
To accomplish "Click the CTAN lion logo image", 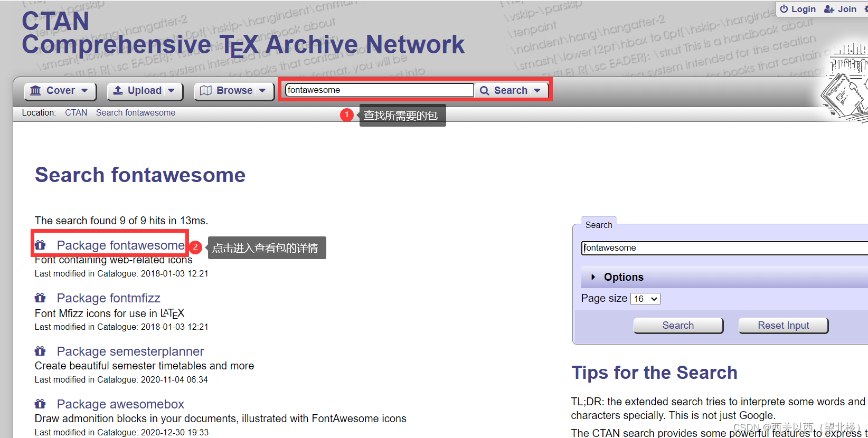I will tap(844, 82).
